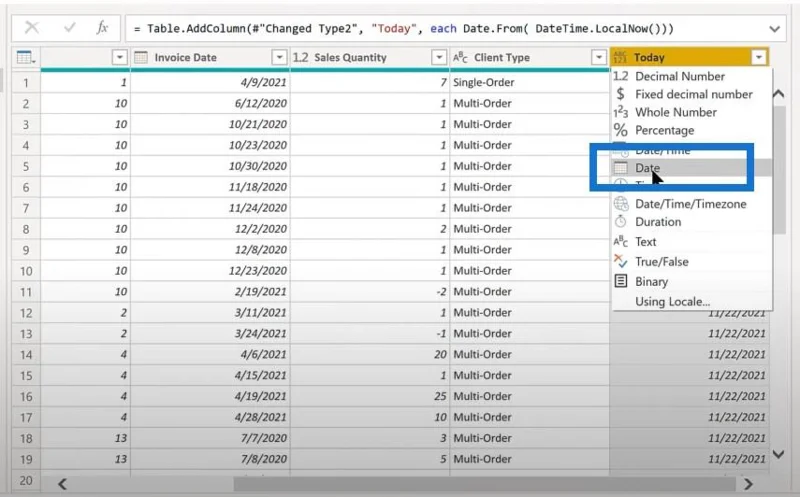Image resolution: width=800 pixels, height=497 pixels.
Task: Choose Decimal Number data type
Action: [x=692, y=77]
